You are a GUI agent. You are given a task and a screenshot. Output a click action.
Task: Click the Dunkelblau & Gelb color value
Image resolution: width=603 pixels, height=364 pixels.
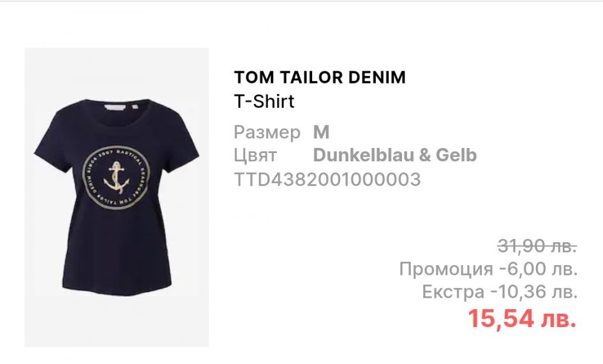(x=395, y=156)
